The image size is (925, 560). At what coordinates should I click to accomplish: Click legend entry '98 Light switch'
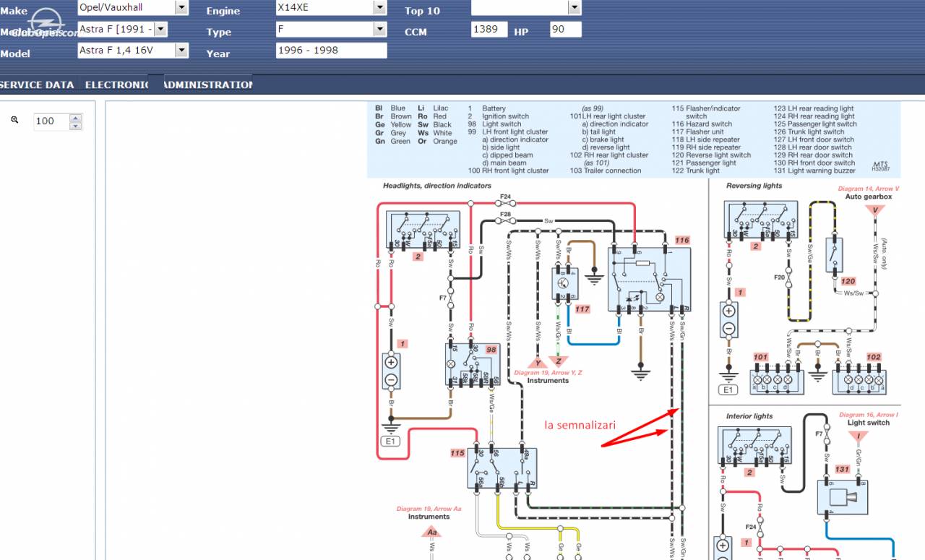(496, 124)
